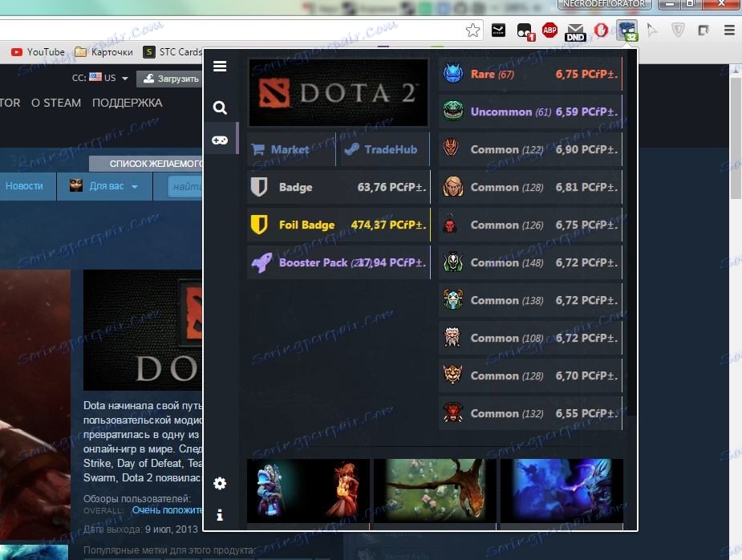Image resolution: width=742 pixels, height=560 pixels.
Task: Open the Steam cards extension showing badge 32
Action: 626,30
